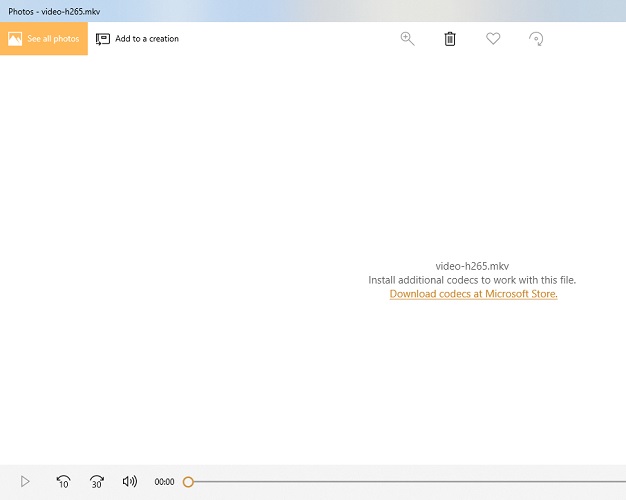This screenshot has width=626, height=500.
Task: Add to favorites with heart icon
Action: [493, 39]
